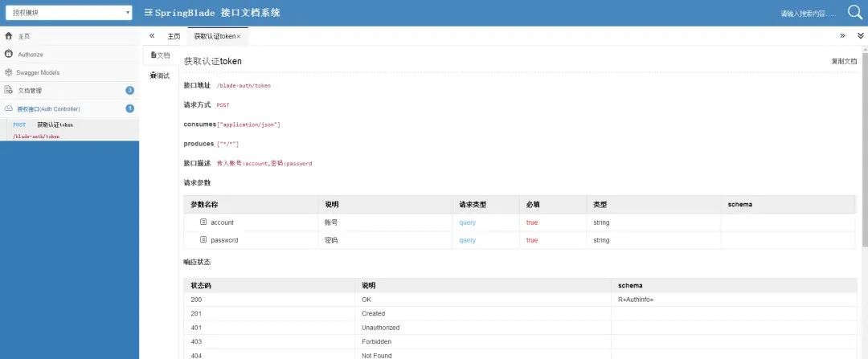
Task: Click the 文档管理 document icon
Action: point(8,90)
